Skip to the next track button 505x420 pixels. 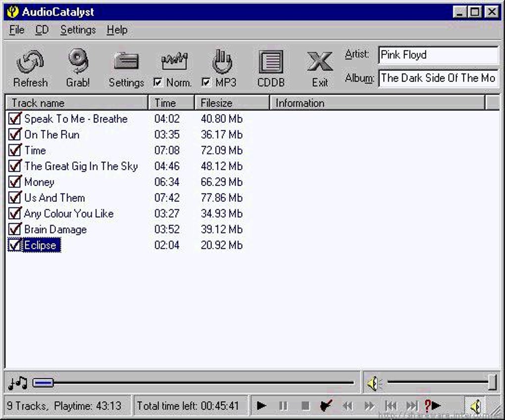(412, 406)
